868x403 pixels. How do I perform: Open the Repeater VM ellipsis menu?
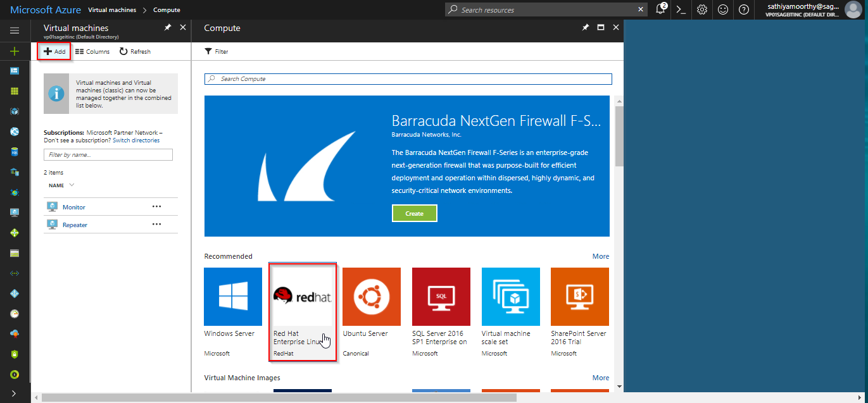pyautogui.click(x=156, y=225)
